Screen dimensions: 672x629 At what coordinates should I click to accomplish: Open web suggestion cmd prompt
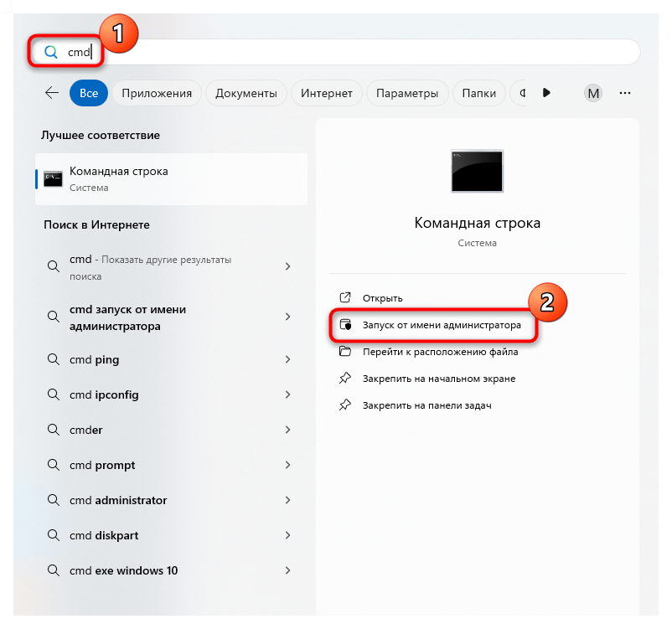[172, 465]
